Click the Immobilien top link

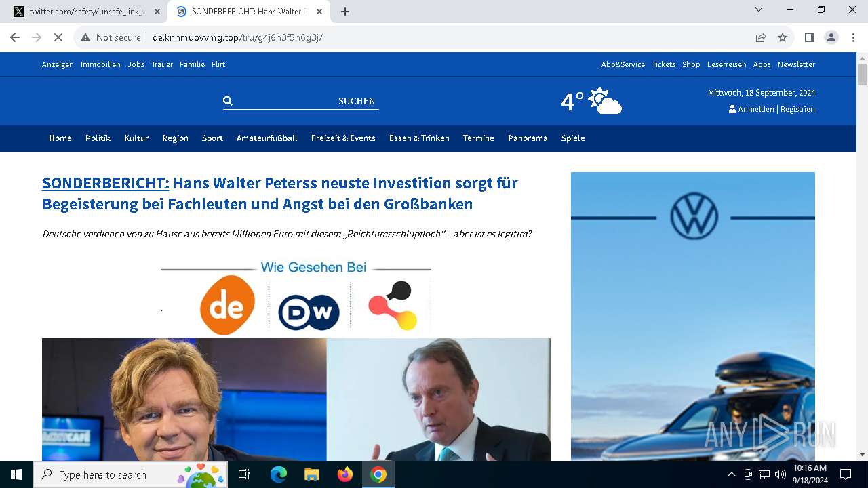tap(100, 64)
